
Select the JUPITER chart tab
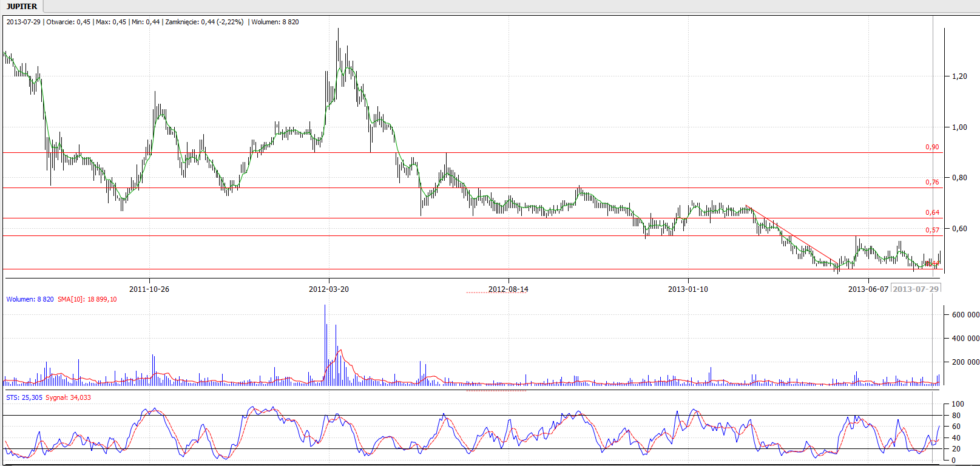pos(22,6)
